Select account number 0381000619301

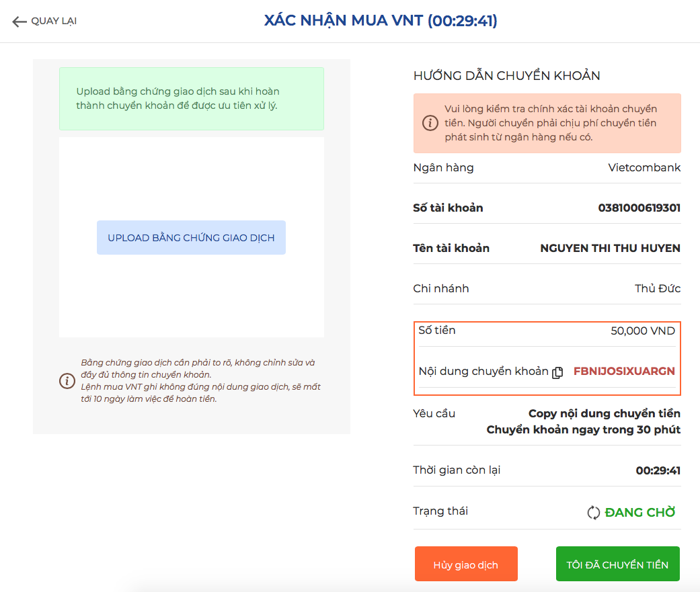(x=639, y=208)
